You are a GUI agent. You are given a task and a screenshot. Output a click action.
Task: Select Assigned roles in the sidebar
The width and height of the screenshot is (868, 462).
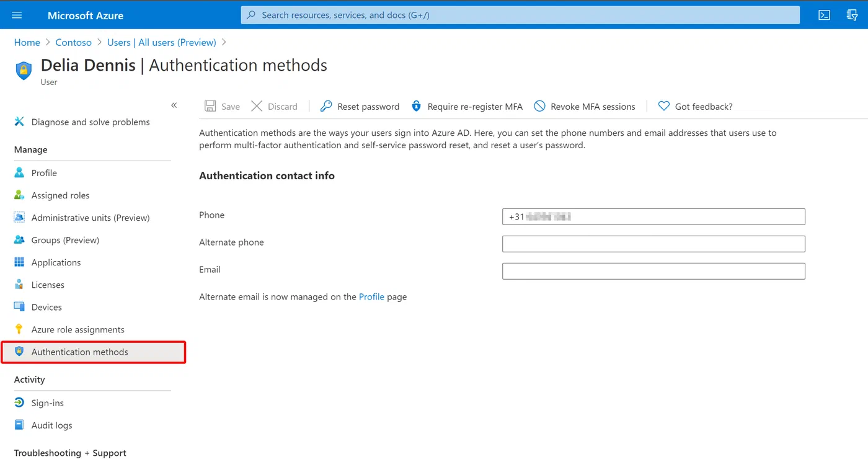60,195
